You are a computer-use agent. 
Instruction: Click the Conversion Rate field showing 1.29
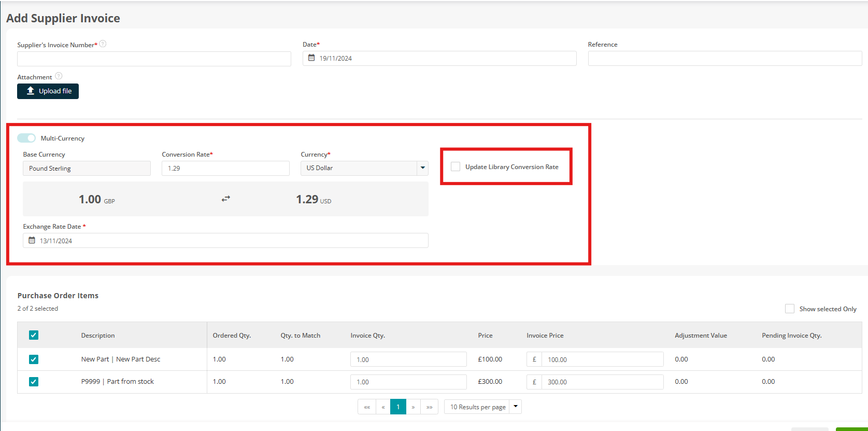(225, 168)
